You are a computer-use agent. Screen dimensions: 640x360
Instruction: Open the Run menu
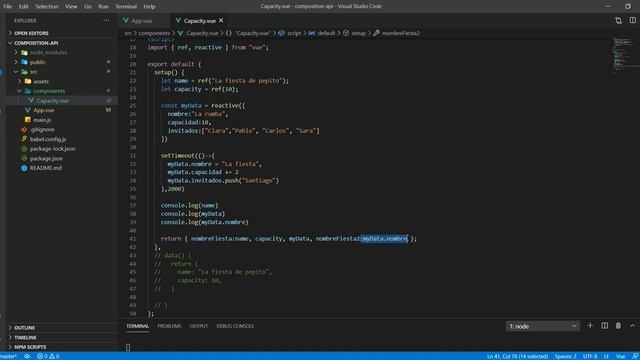click(103, 7)
